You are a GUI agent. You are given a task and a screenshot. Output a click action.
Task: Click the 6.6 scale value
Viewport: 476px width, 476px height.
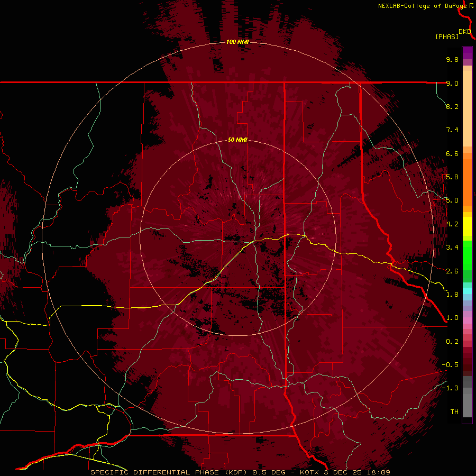pos(452,153)
